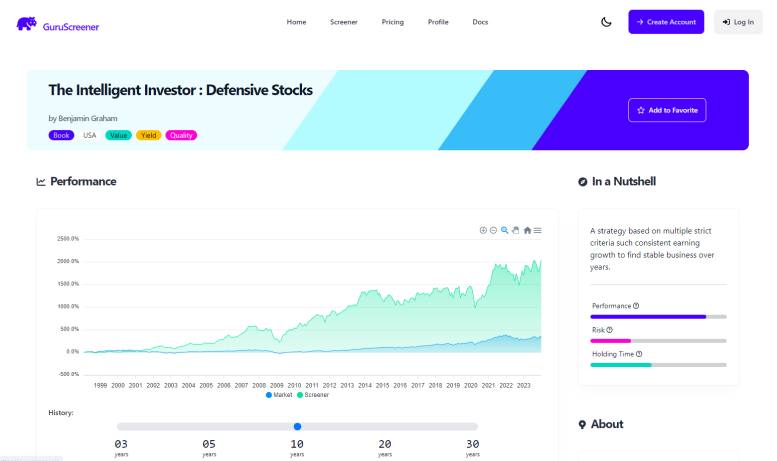
Task: Click the Value tag badge
Action: [x=118, y=135]
